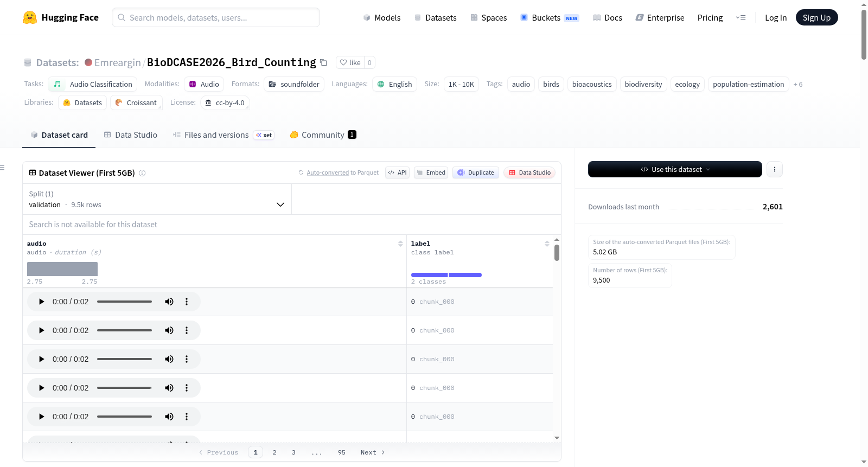The width and height of the screenshot is (868, 467).
Task: Expand the Split validation dropdown
Action: (157, 199)
